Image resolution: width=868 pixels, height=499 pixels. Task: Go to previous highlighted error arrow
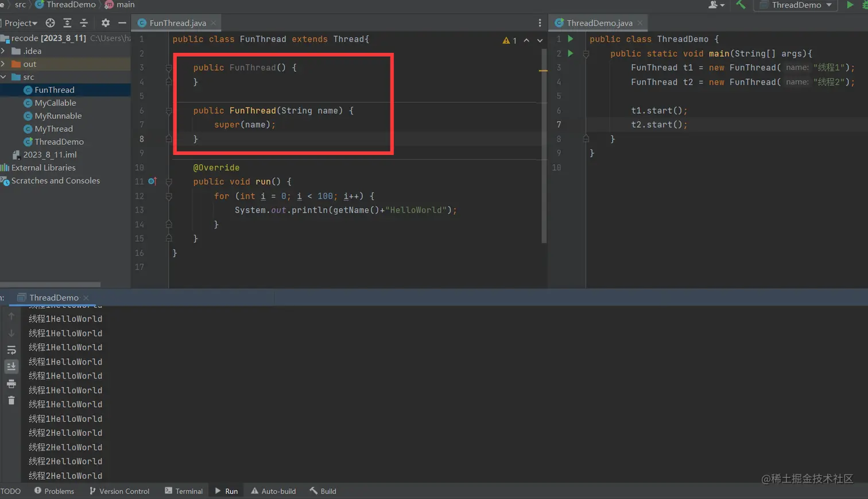526,40
